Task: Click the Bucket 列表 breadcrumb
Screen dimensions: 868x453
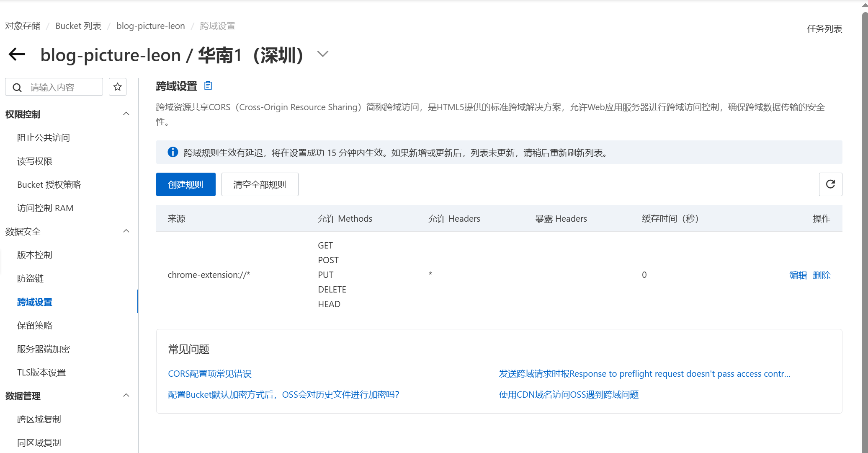Action: 78,26
